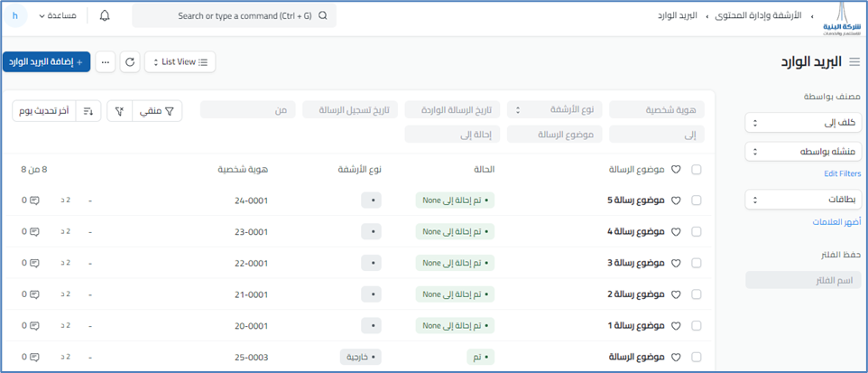
Task: Check the box for موضوع الرسالة row
Action: point(697,357)
